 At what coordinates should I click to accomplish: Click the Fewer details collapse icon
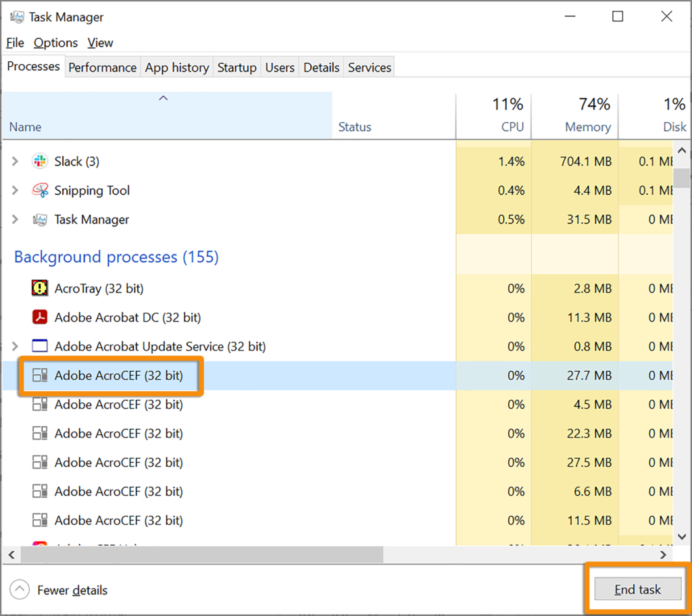(x=20, y=589)
